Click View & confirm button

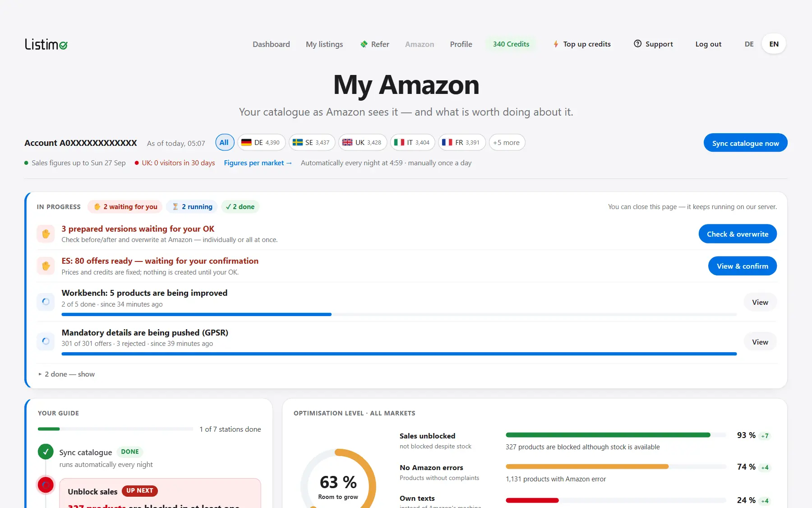coord(742,266)
